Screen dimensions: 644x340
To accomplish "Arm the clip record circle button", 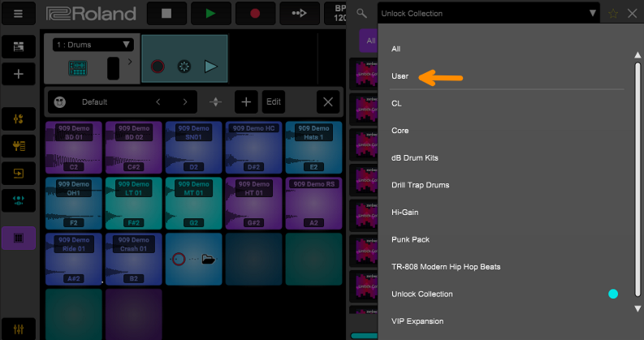I will click(x=158, y=67).
